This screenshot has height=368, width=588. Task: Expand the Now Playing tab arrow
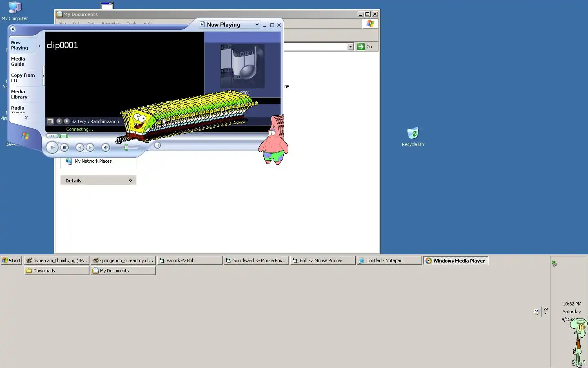(40, 46)
